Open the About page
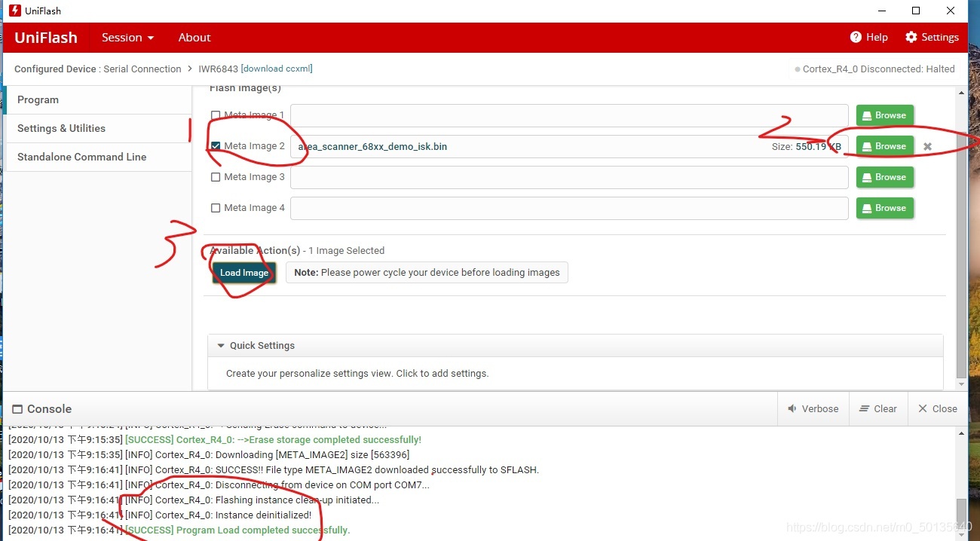 (x=194, y=38)
